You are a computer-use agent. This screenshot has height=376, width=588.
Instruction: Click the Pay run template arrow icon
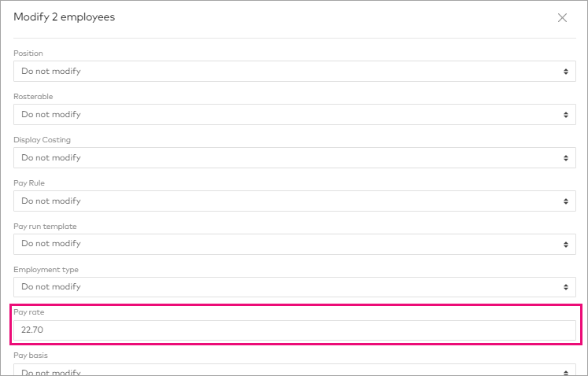click(x=565, y=244)
